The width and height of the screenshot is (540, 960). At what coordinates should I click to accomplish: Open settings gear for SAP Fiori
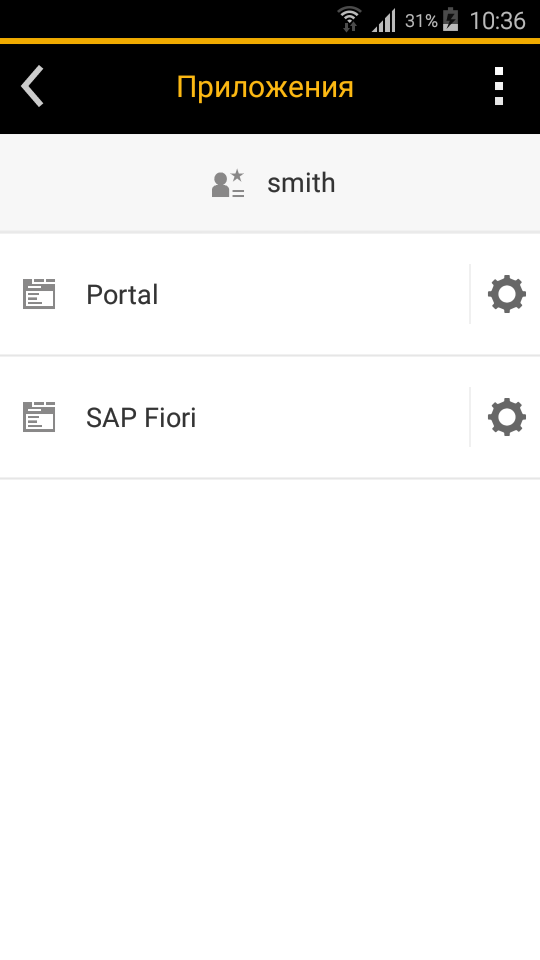click(506, 418)
